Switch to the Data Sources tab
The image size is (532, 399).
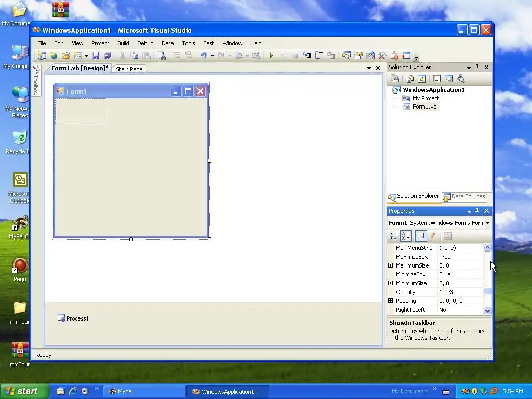click(464, 196)
